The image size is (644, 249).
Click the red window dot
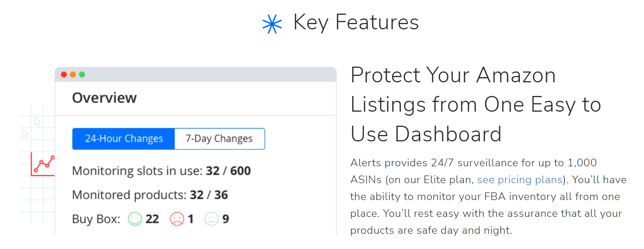(x=64, y=74)
